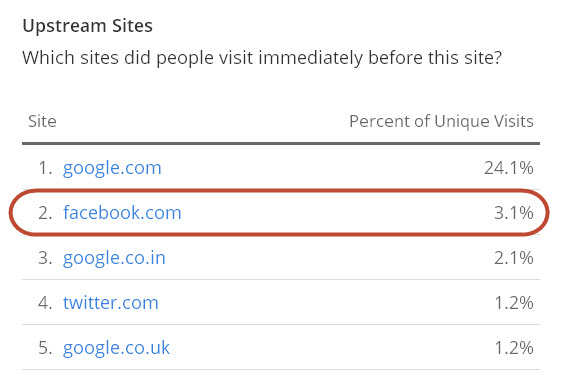Viewport: 570px width, 373px height.
Task: Select rank number 4 beside twitter.com
Action: (45, 303)
